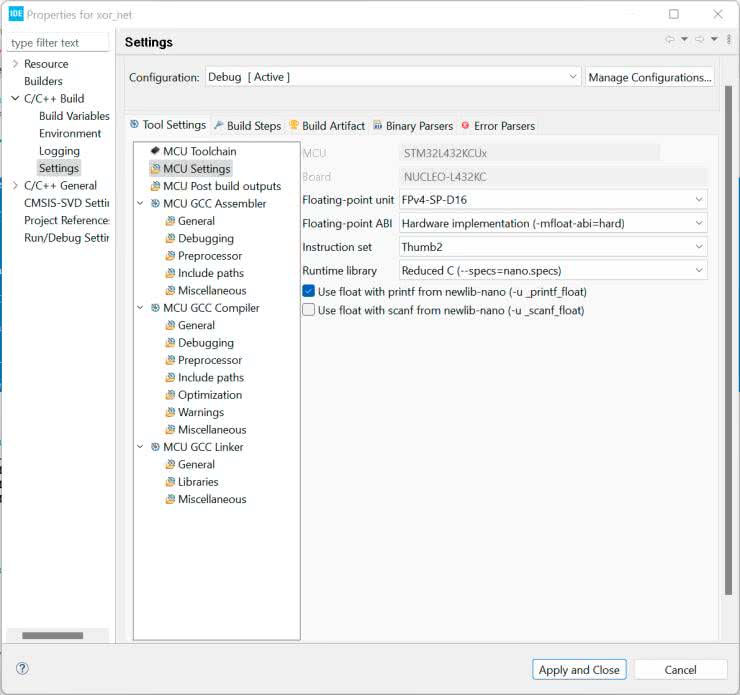
Task: Enable float with scanf from newlib-nano
Action: point(309,310)
